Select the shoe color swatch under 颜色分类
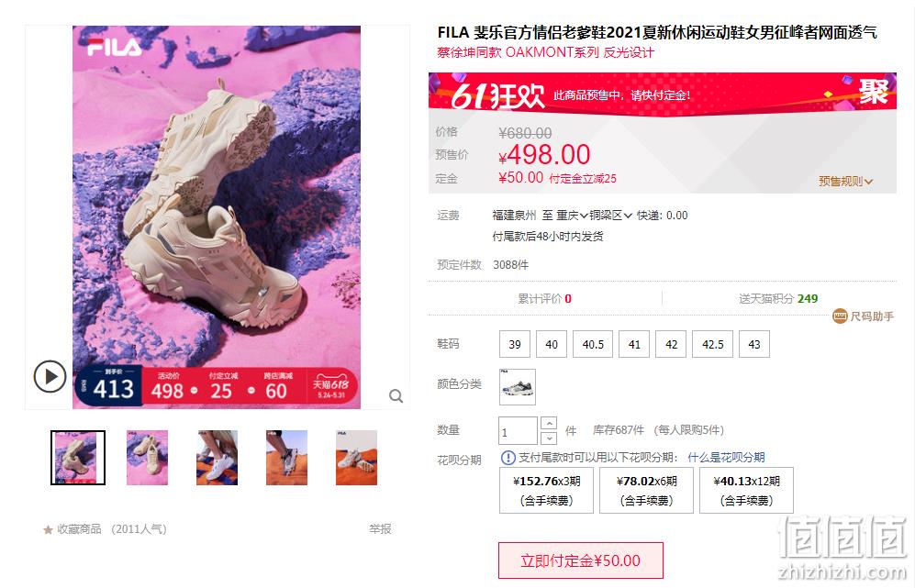Viewport: 915px width, 588px height. 517,387
